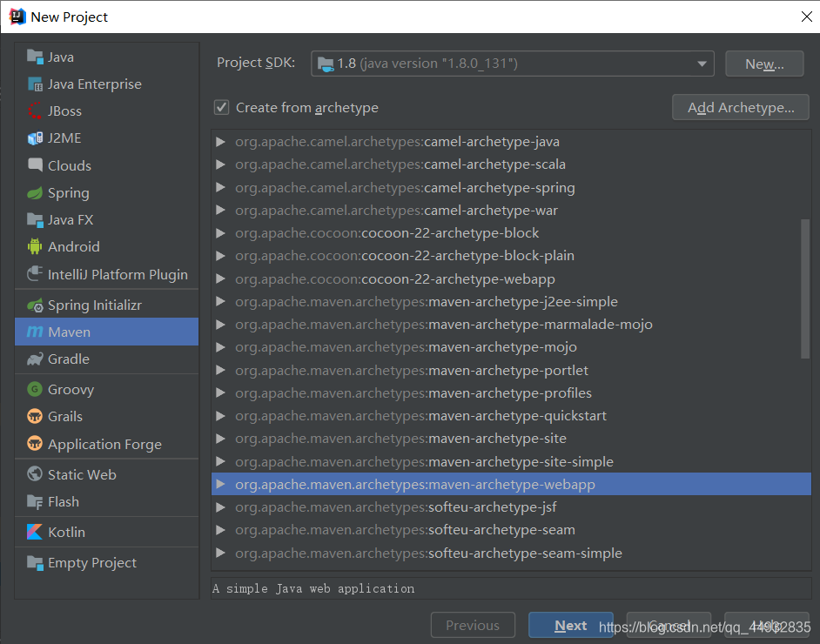This screenshot has height=644, width=820.
Task: Select cocoon-22-archetype-webapp row
Action: pyautogui.click(x=511, y=278)
